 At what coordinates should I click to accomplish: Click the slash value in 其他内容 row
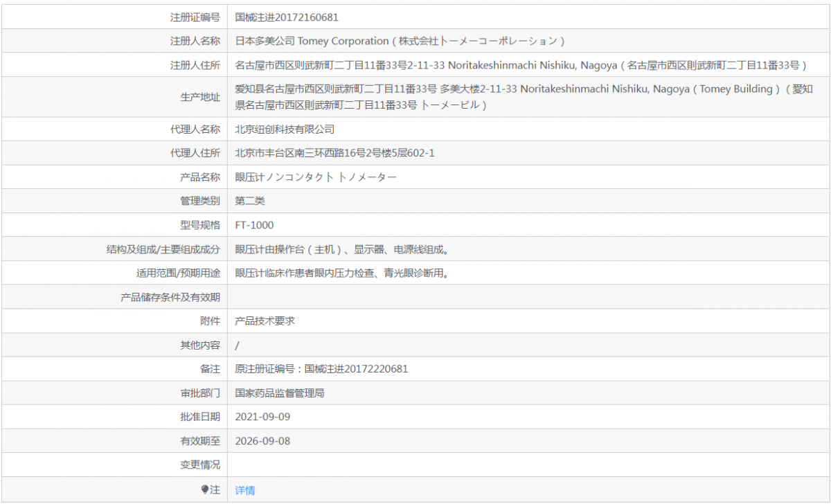pyautogui.click(x=238, y=345)
